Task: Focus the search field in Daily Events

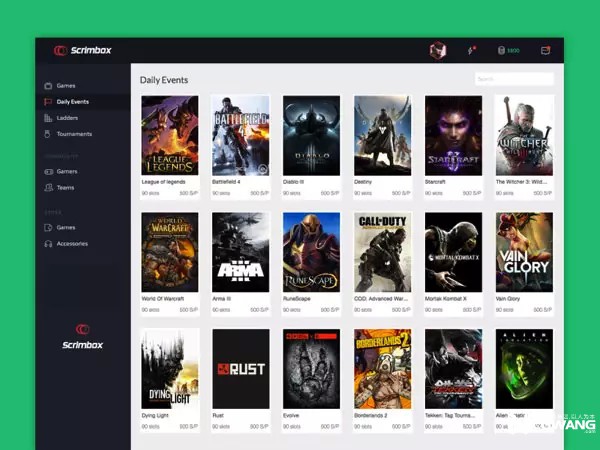Action: pos(514,79)
